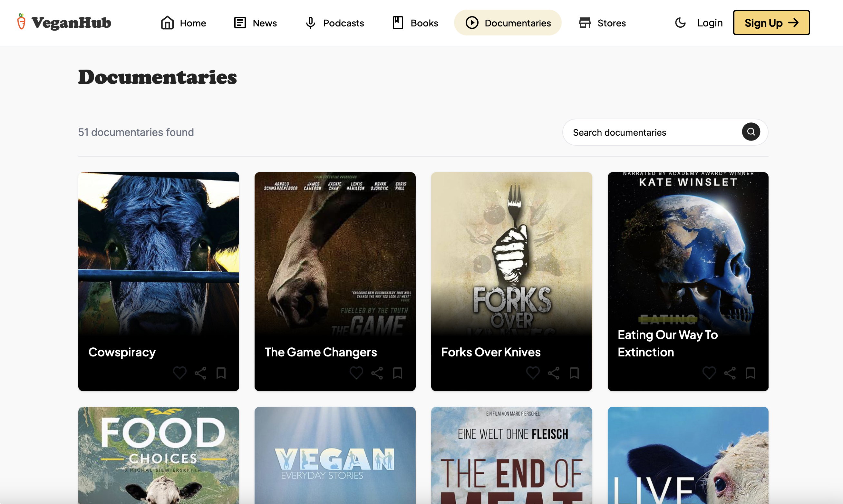Click the Documentaries page heading
Image resolution: width=843 pixels, height=504 pixels.
(158, 77)
